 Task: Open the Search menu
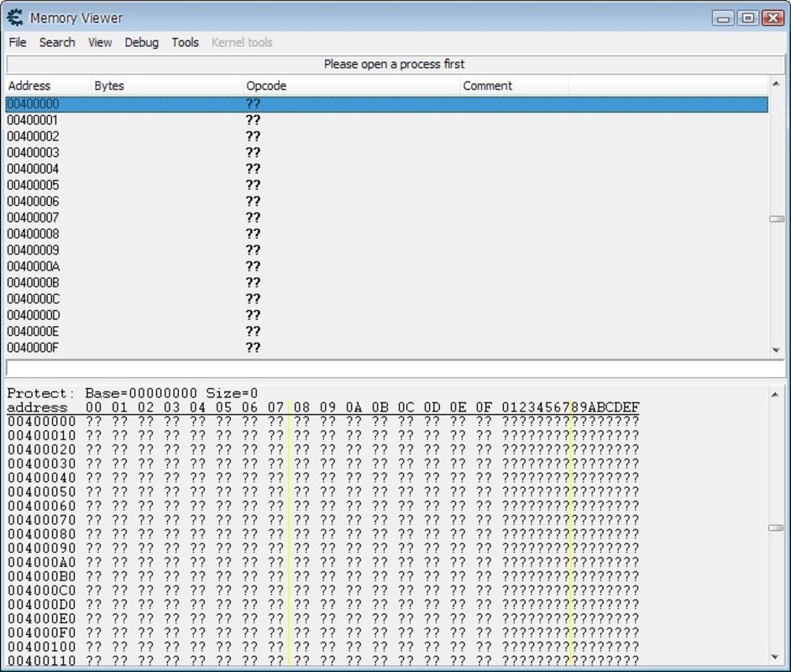click(56, 42)
